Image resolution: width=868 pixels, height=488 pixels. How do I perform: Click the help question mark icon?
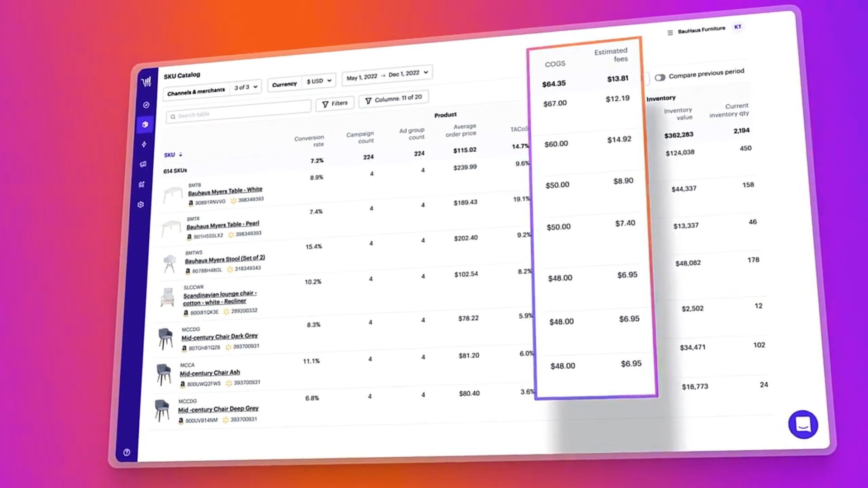point(127,452)
